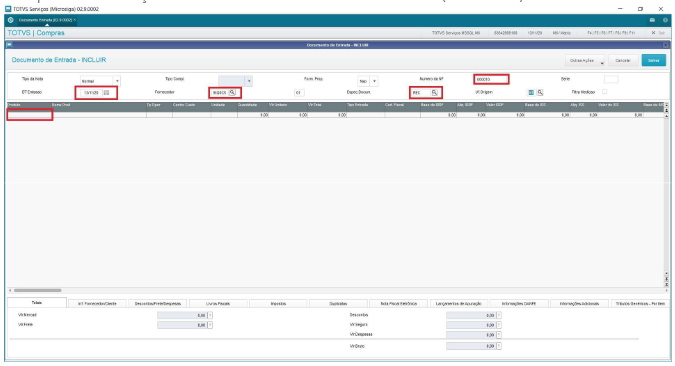This screenshot has height=366, width=675.
Task: Open the Fornecedor lookup magnifier icon
Action: point(232,93)
